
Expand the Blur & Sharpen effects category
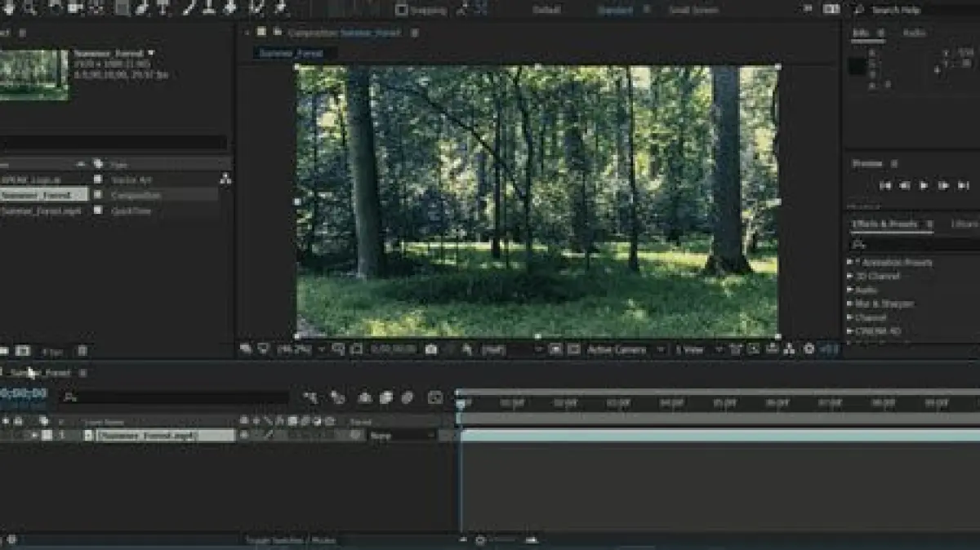point(850,304)
